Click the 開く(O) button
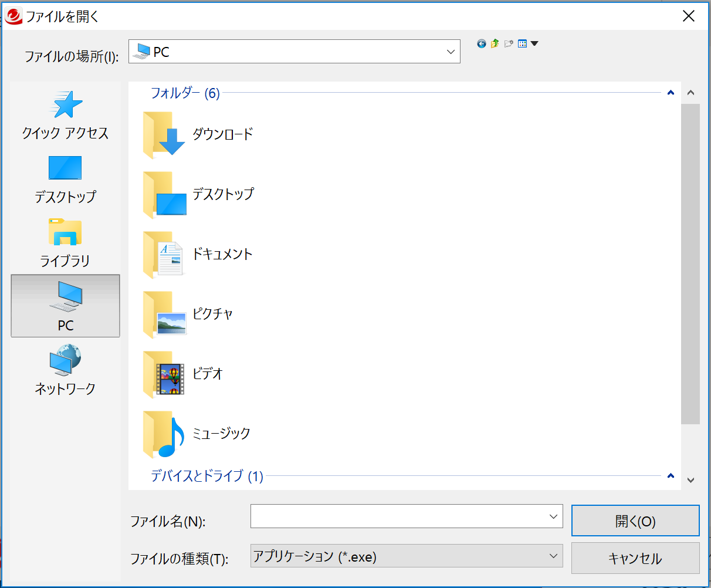The height and width of the screenshot is (588, 711). coord(635,521)
